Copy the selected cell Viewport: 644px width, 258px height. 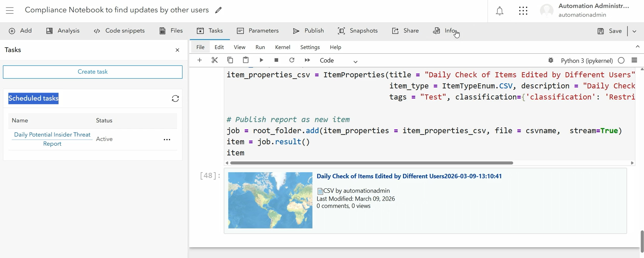coord(230,60)
